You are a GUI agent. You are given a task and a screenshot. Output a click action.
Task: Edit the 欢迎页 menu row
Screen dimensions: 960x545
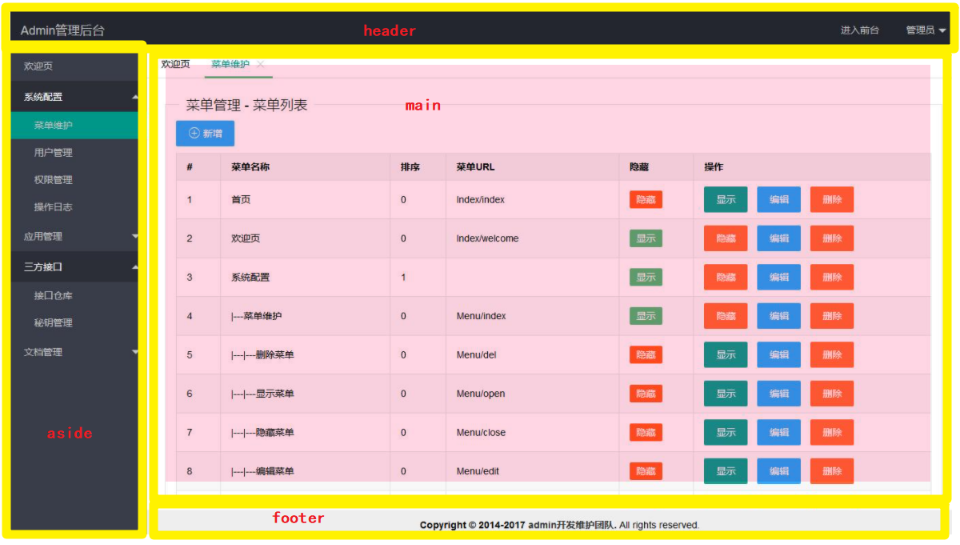[x=779, y=238]
